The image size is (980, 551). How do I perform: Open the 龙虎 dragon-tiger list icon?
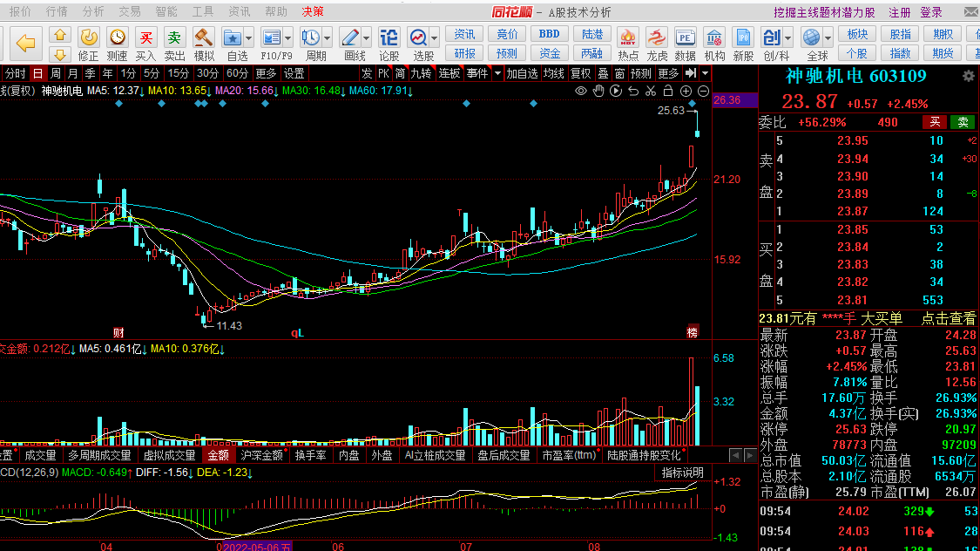[x=656, y=44]
